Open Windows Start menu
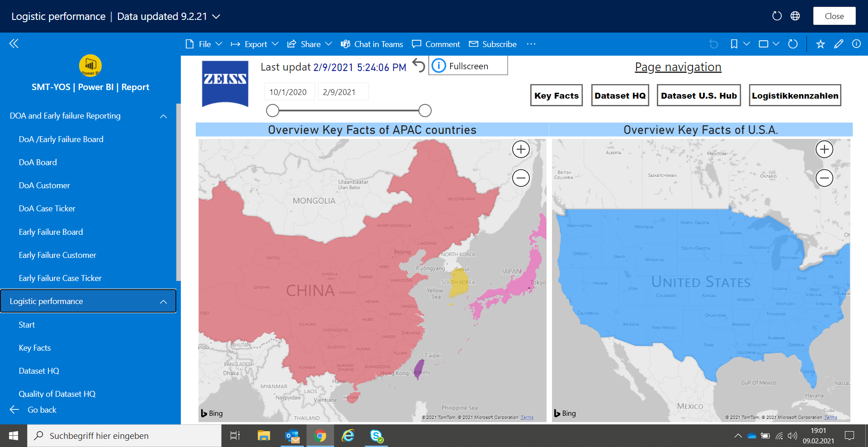The width and height of the screenshot is (868, 447). point(14,436)
